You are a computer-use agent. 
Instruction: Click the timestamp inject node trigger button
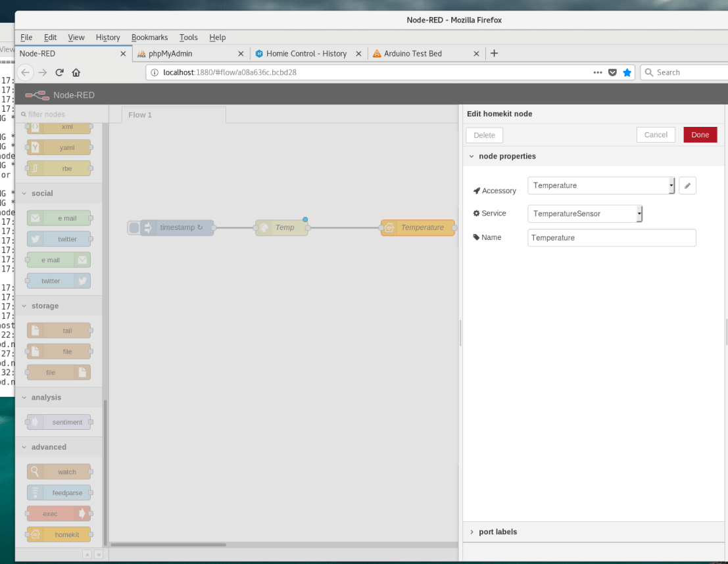(134, 227)
